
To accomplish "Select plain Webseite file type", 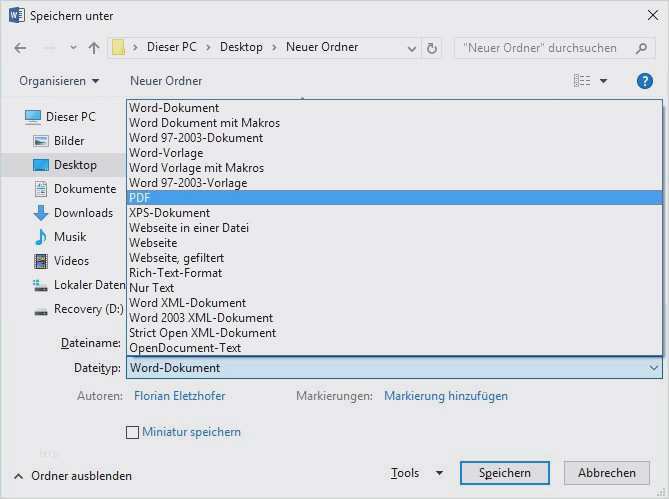I will (395, 243).
